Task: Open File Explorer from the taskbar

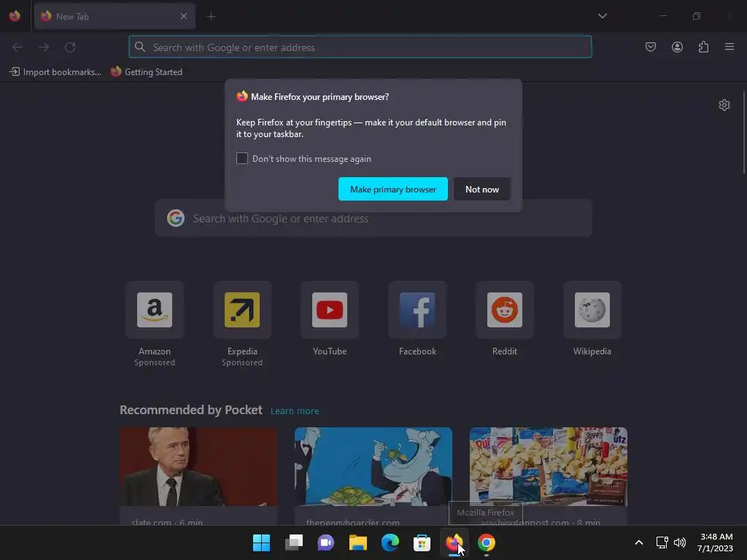Action: 357,542
